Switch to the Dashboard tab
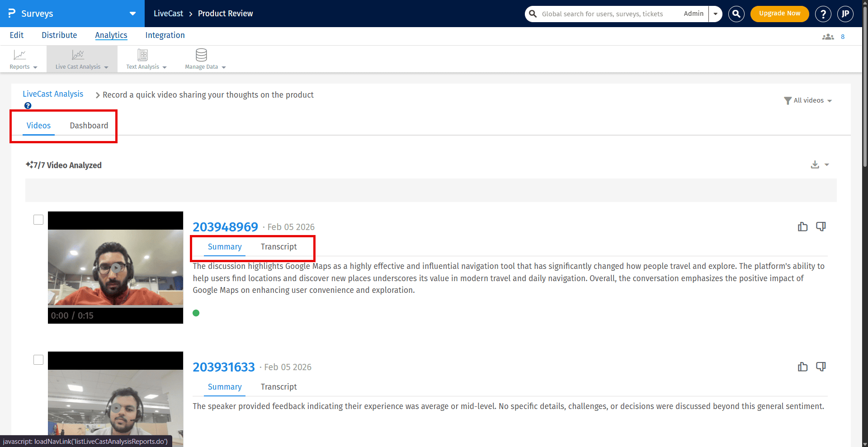This screenshot has height=447, width=868. (89, 126)
